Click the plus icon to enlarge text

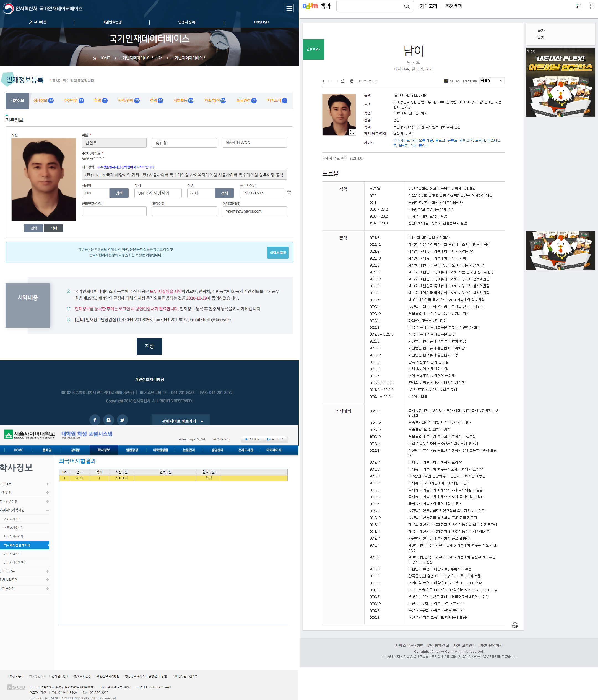point(324,81)
